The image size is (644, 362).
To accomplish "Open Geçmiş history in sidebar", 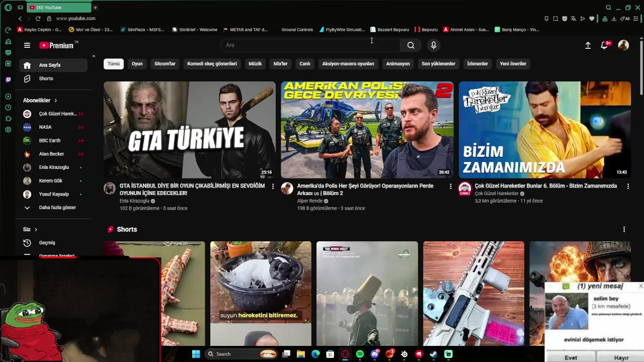I will coord(53,243).
